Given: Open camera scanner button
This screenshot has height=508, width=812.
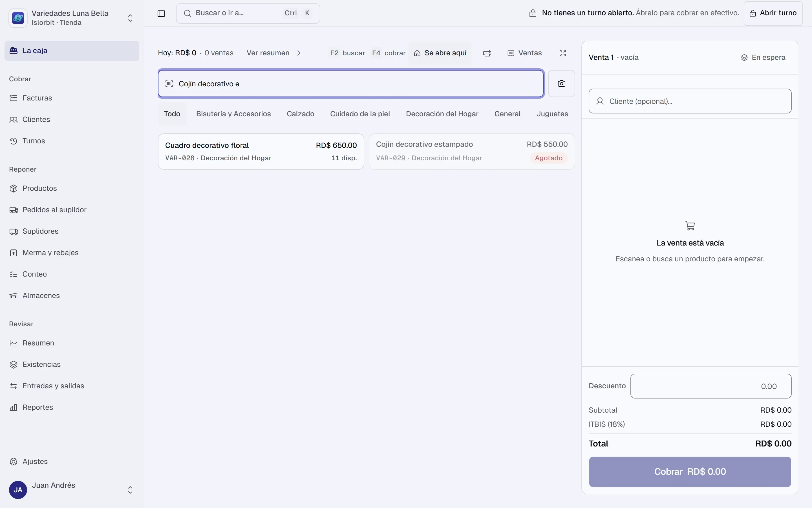Looking at the screenshot, I should point(561,84).
